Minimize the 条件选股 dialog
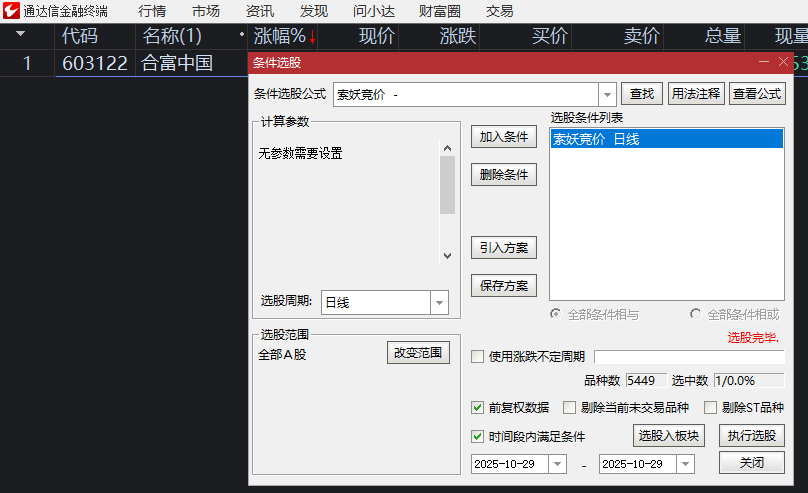 tap(764, 62)
